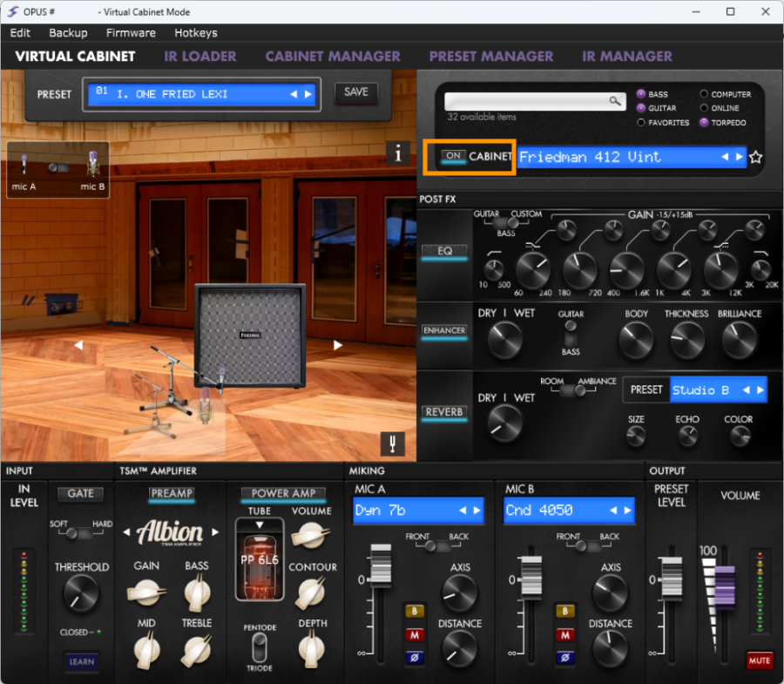Go to next preset with right arrow

point(308,94)
